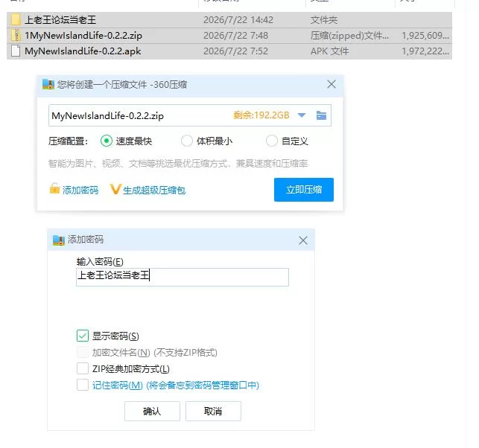The width and height of the screenshot is (479, 448).
Task: Close the 360压缩 create archive dialog
Action: (332, 84)
